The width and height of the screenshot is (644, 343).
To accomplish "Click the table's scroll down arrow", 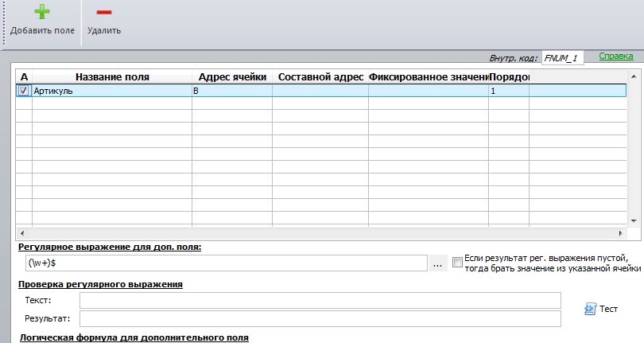I will (634, 221).
